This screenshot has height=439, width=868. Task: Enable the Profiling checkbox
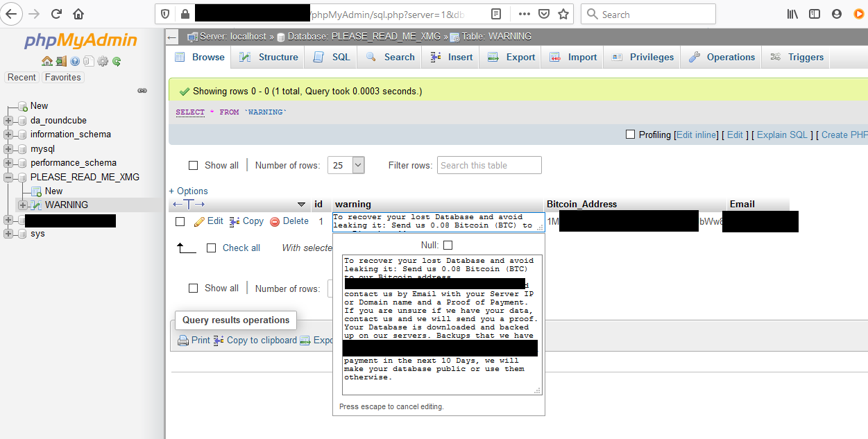pos(630,135)
